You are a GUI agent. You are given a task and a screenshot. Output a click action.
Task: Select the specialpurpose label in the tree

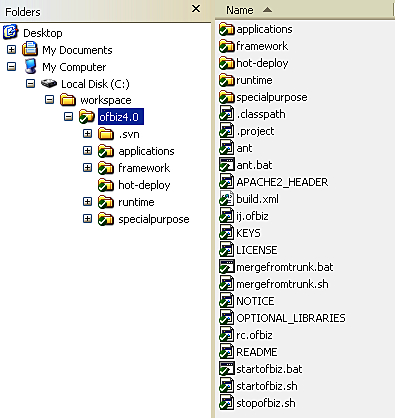154,219
